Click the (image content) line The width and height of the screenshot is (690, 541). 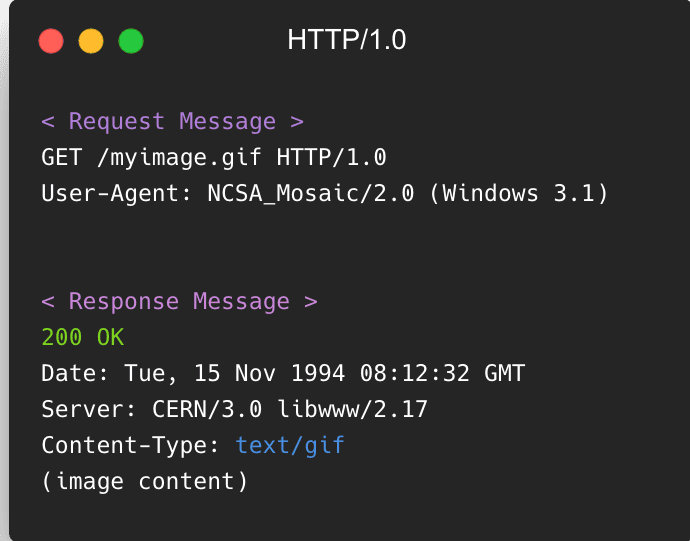point(145,482)
